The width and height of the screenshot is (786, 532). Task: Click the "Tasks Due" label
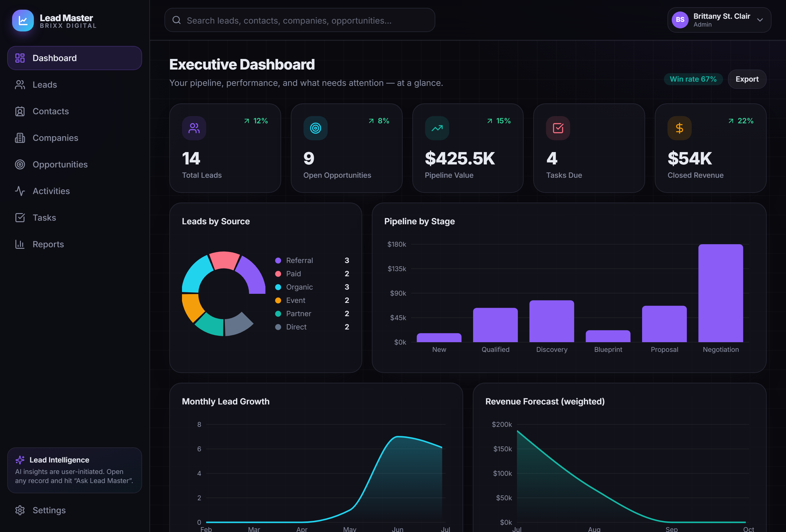[x=564, y=175]
